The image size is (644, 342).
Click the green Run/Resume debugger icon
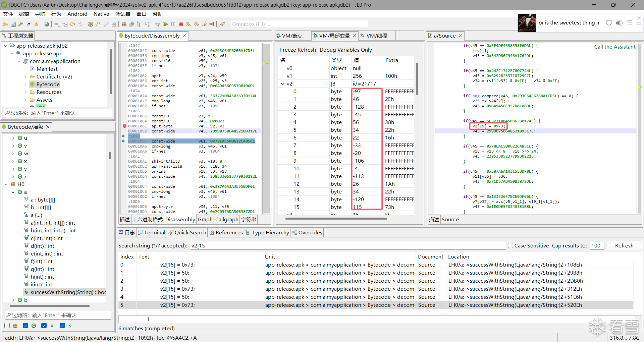click(165, 24)
